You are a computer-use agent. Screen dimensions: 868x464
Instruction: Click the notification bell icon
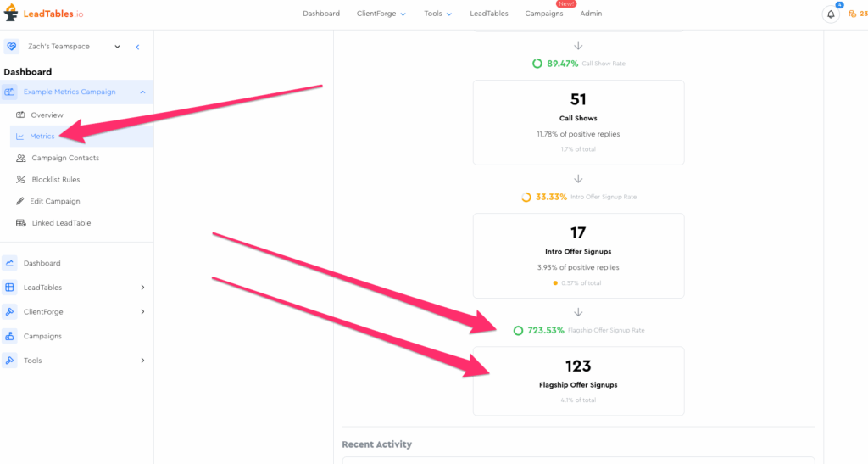click(x=831, y=14)
